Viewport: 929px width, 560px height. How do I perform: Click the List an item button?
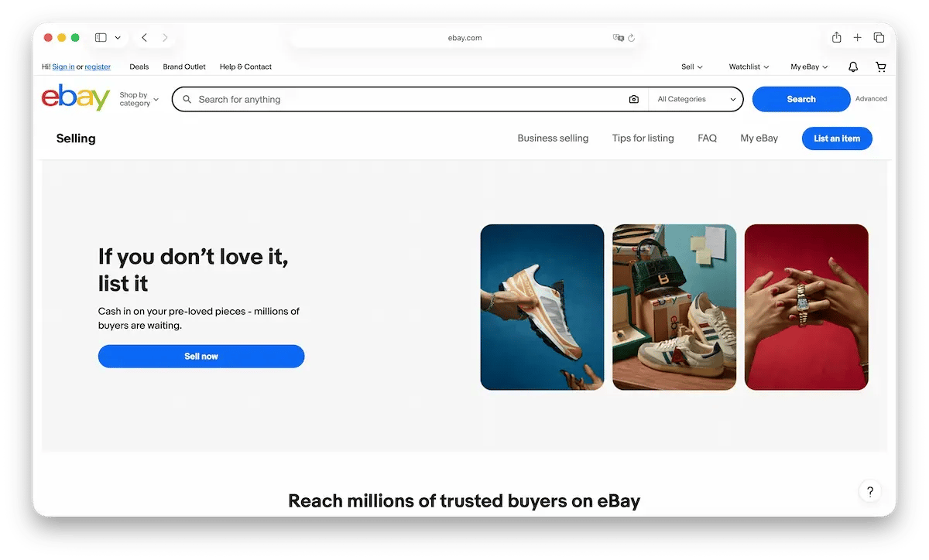coord(837,138)
